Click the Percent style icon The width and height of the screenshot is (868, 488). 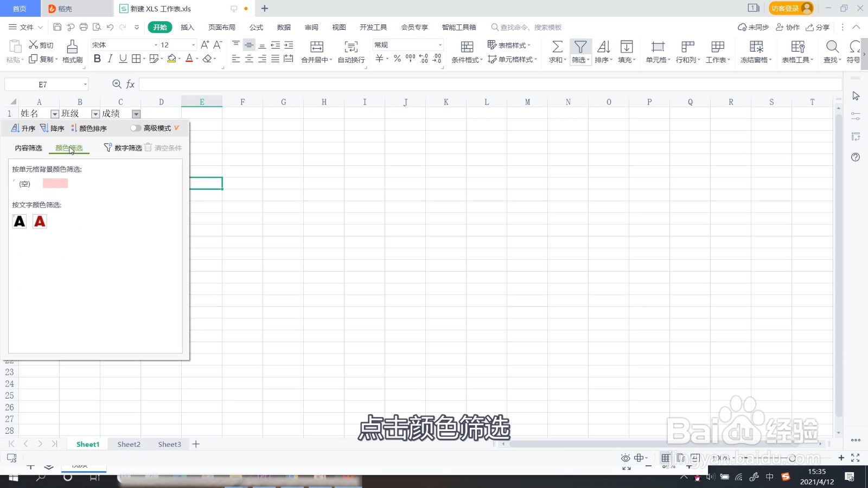click(x=397, y=59)
